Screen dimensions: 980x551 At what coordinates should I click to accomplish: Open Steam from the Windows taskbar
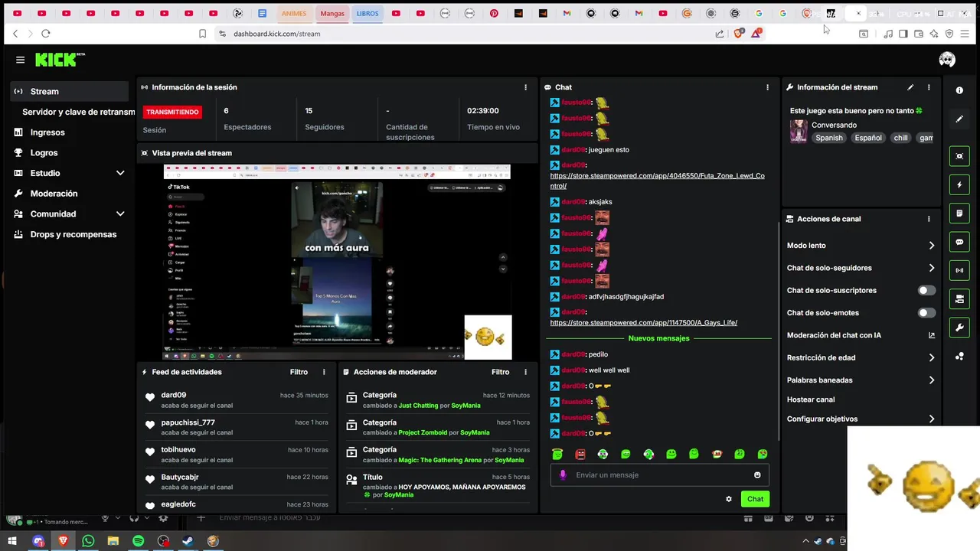pos(188,541)
